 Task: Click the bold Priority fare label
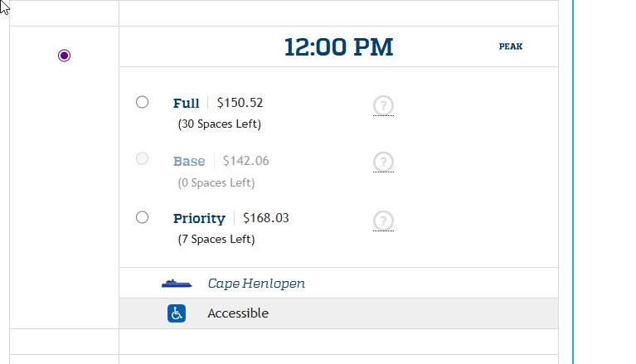point(199,219)
